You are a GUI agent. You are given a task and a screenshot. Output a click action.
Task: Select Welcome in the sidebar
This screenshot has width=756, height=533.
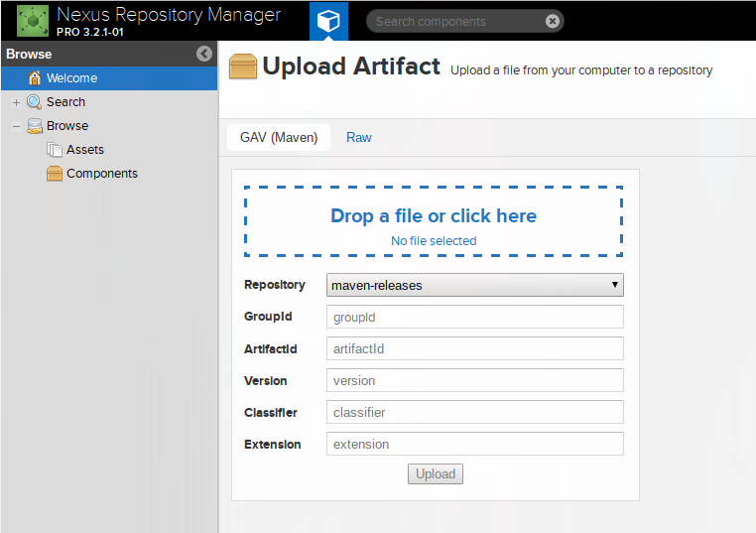click(109, 78)
